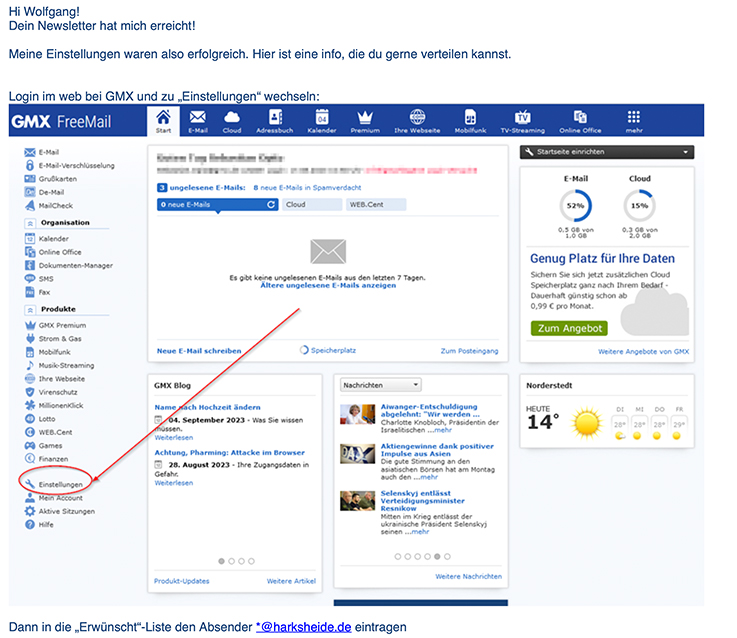Viewport: 737px width, 638px height.
Task: Click the Games controller icon
Action: 30,445
